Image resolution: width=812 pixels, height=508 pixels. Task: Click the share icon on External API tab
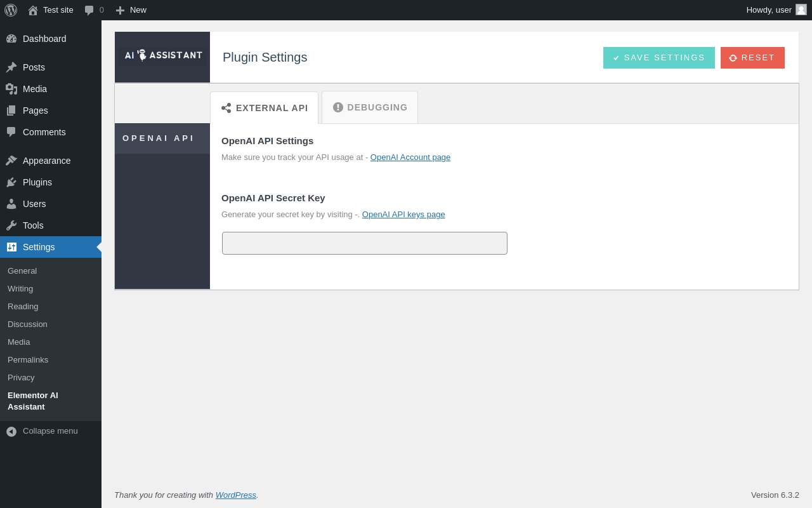pos(226,108)
